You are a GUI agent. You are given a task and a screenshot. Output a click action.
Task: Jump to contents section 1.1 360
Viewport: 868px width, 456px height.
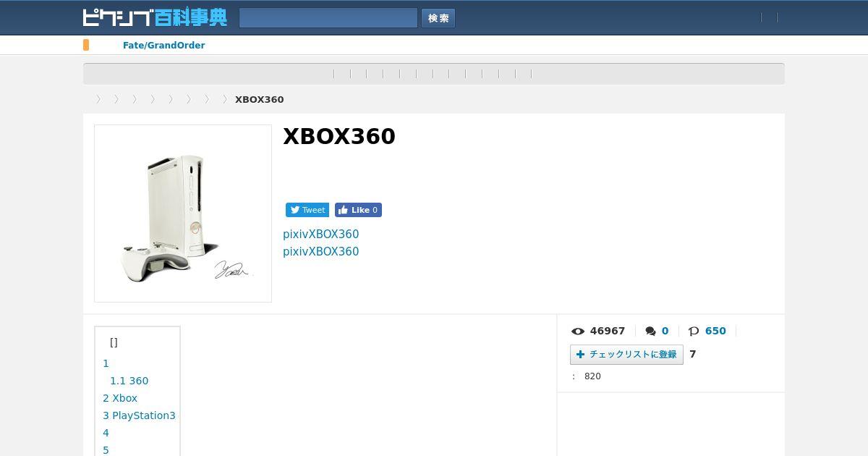tap(129, 381)
